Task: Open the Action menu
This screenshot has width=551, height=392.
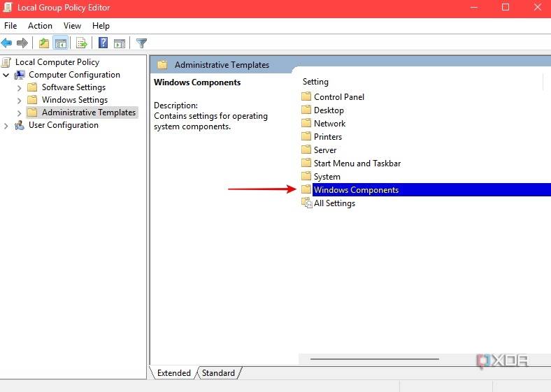Action: coord(40,26)
